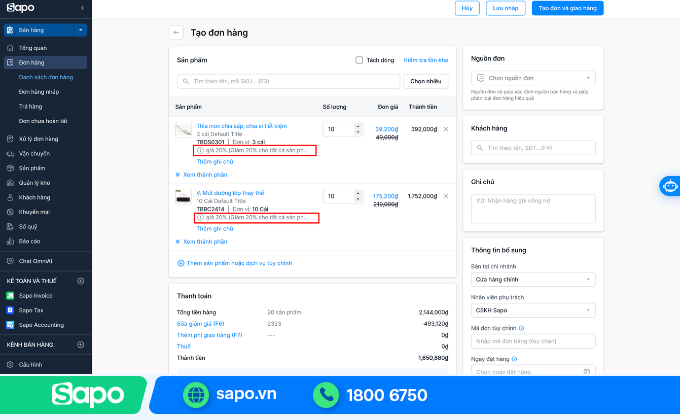Click Thêm sản phẩm hoặc dịch vụ tùy chỉnh
This screenshot has width=680, height=420.
tap(235, 263)
